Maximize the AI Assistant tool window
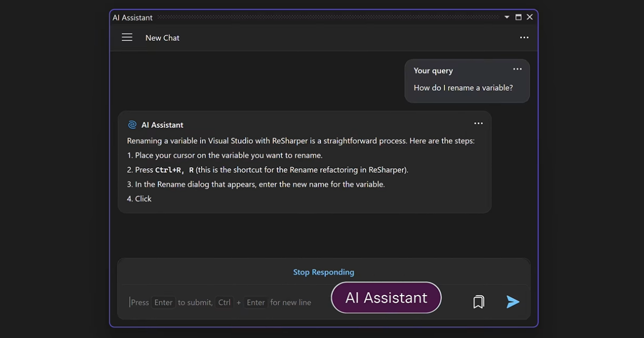This screenshot has height=338, width=644. (x=518, y=17)
